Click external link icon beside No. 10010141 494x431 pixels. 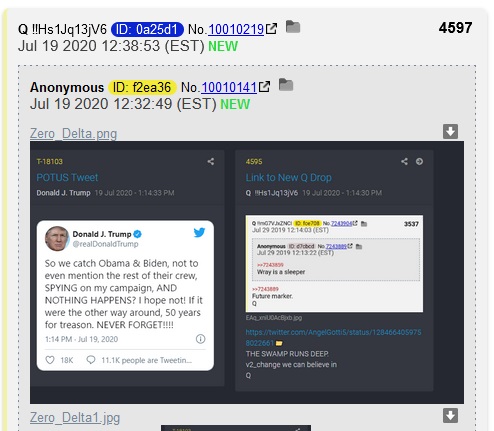pyautogui.click(x=264, y=87)
